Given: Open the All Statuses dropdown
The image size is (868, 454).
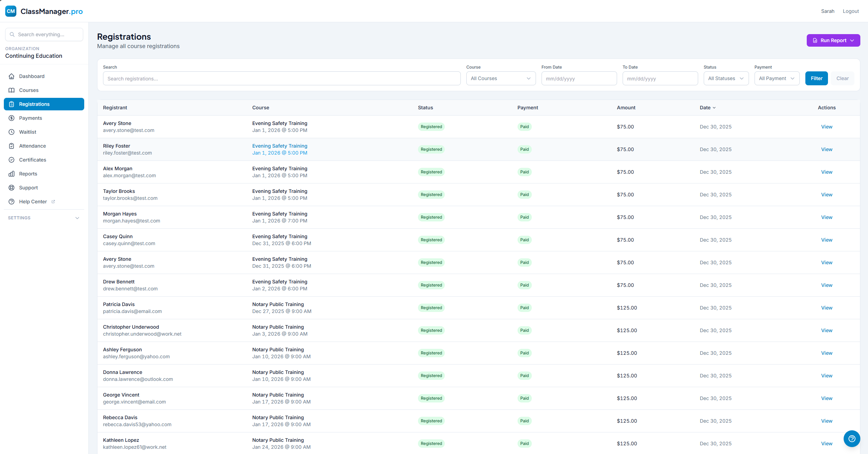Looking at the screenshot, I should coord(726,78).
